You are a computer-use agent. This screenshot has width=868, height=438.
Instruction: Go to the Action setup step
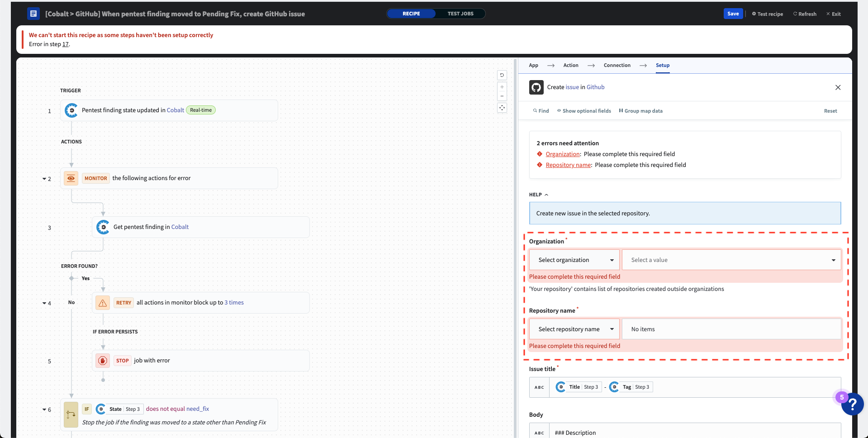tap(571, 65)
